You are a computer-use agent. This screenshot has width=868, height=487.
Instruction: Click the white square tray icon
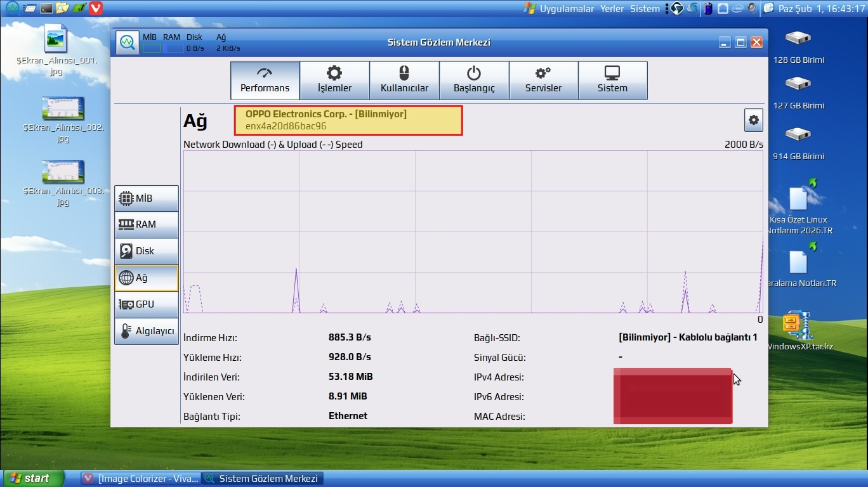pyautogui.click(x=723, y=8)
